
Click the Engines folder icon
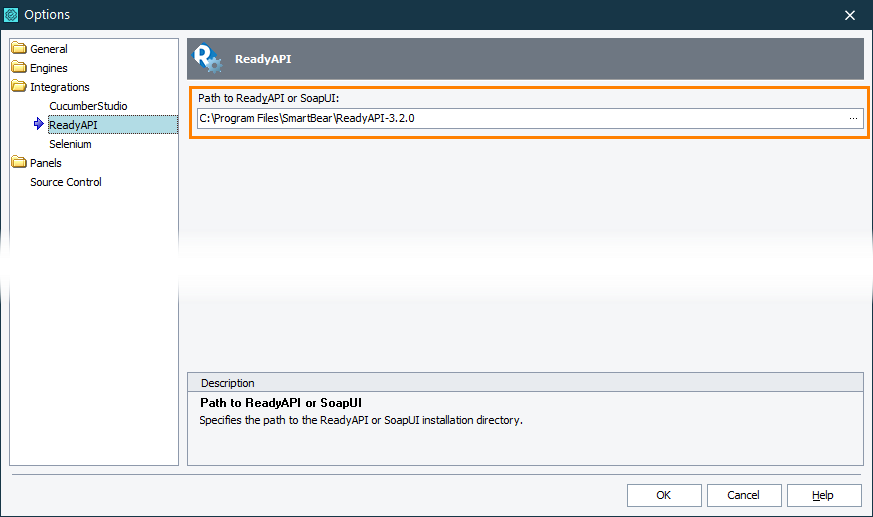19,68
